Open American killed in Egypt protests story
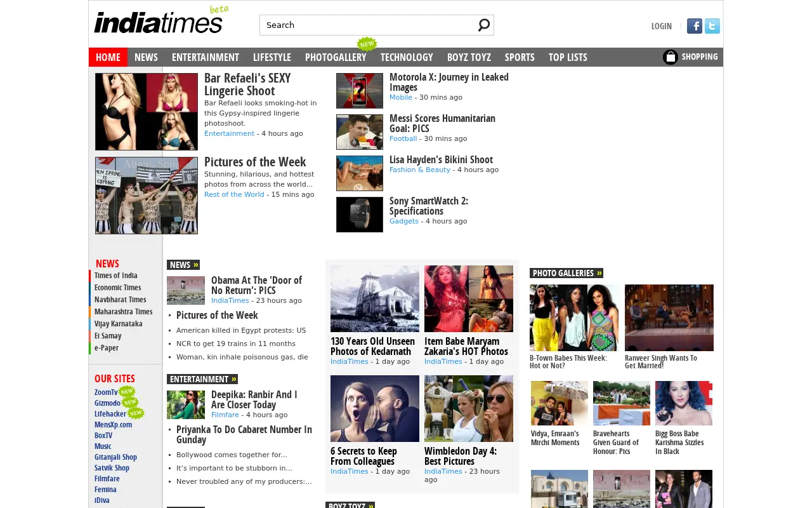The width and height of the screenshot is (812, 508). [241, 330]
